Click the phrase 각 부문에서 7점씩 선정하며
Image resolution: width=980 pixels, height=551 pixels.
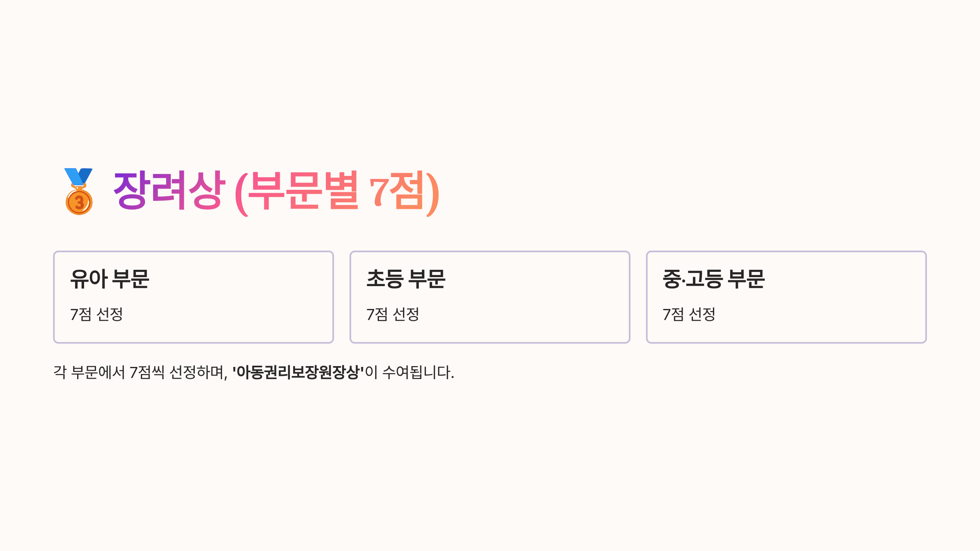[140, 372]
